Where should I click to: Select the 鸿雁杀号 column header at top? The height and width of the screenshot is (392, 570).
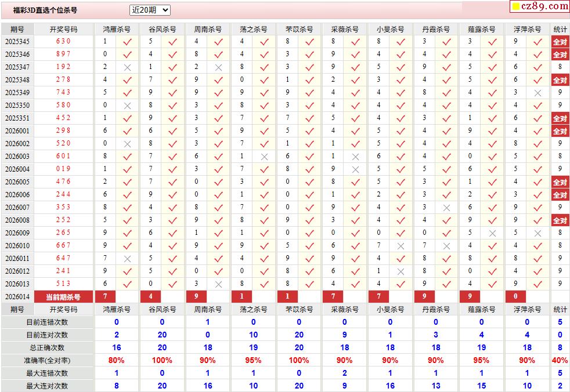click(x=117, y=29)
